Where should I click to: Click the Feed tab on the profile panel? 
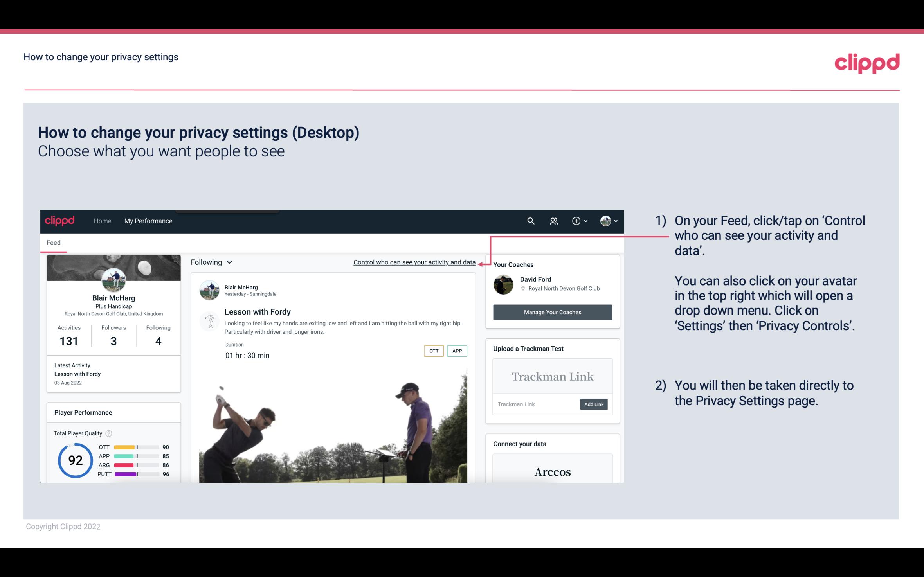point(53,243)
